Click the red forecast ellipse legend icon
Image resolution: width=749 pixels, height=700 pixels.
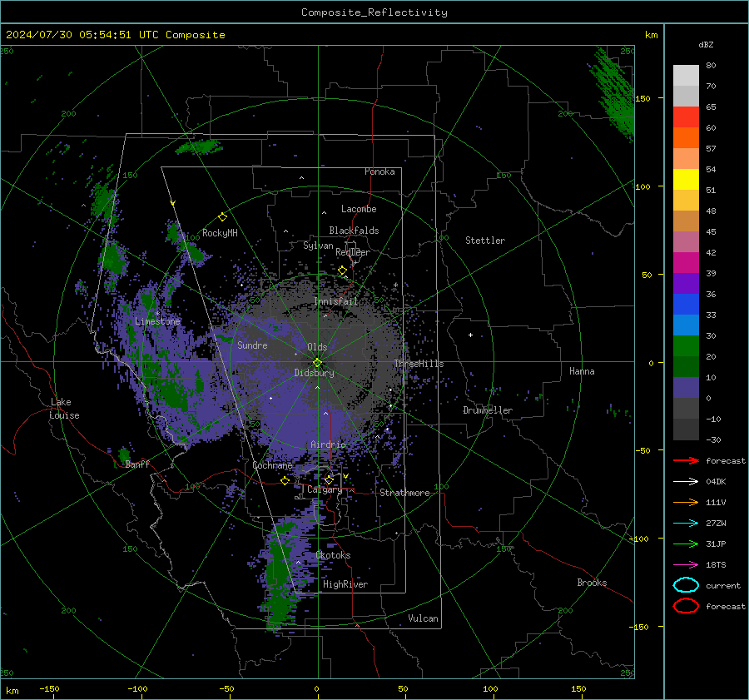tap(686, 606)
